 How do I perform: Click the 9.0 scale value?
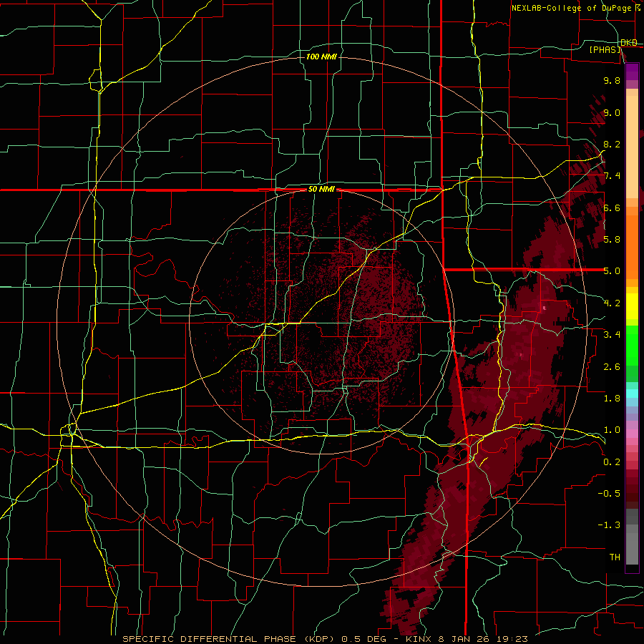click(x=612, y=112)
